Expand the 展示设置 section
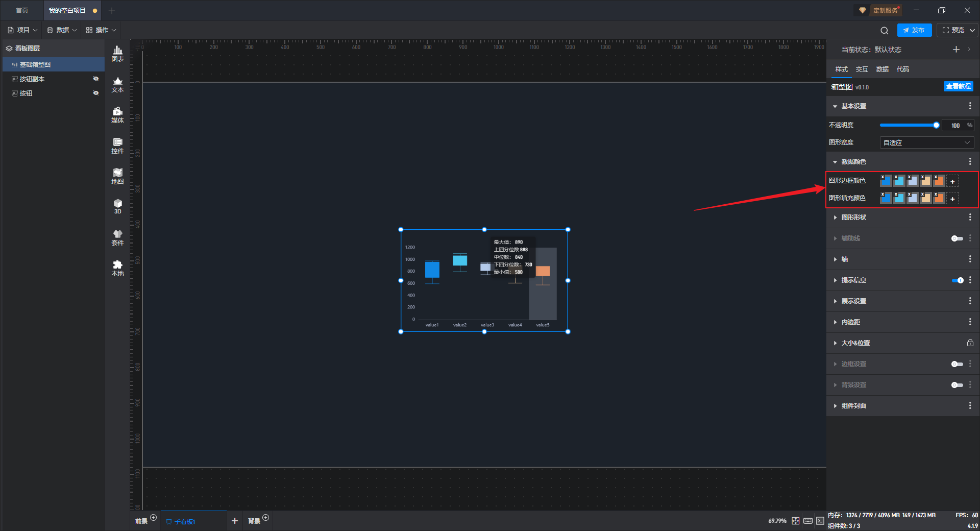Image resolution: width=980 pixels, height=531 pixels. click(835, 301)
